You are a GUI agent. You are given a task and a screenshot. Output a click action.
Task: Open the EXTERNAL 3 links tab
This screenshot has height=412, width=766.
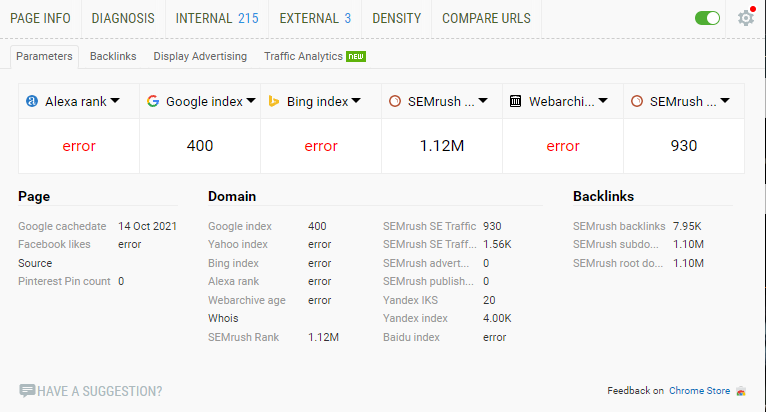pyautogui.click(x=315, y=19)
